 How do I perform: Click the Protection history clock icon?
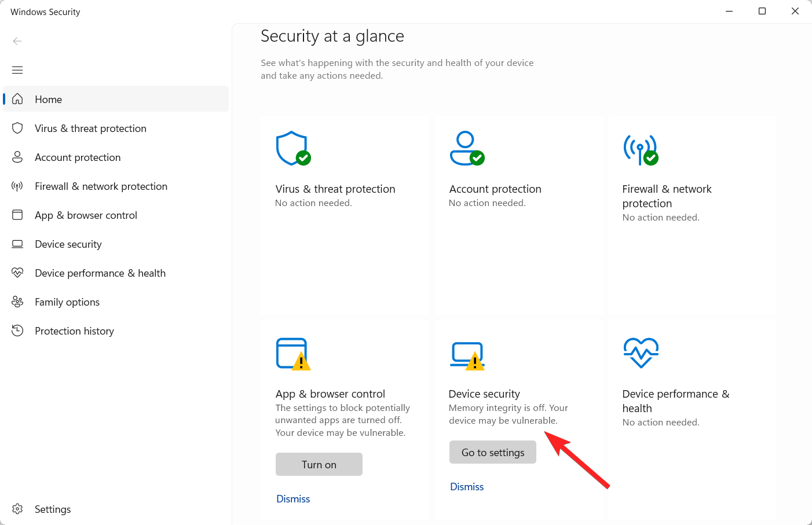pos(17,331)
